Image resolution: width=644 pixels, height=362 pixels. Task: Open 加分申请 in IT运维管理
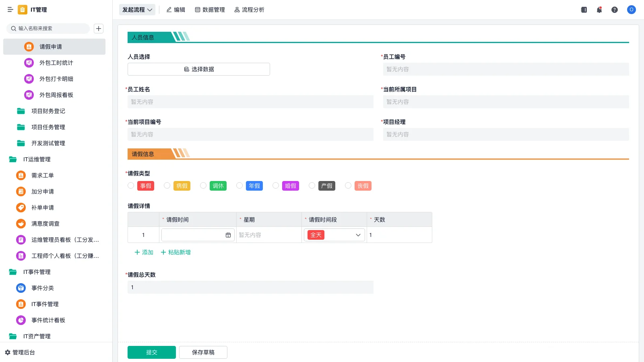[x=42, y=191]
